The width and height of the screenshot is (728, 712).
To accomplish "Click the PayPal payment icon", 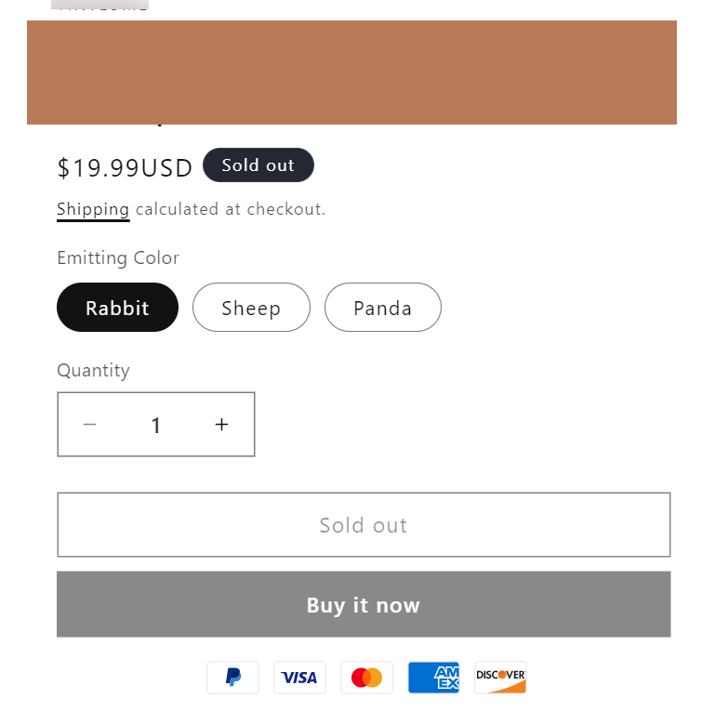I will [x=232, y=678].
